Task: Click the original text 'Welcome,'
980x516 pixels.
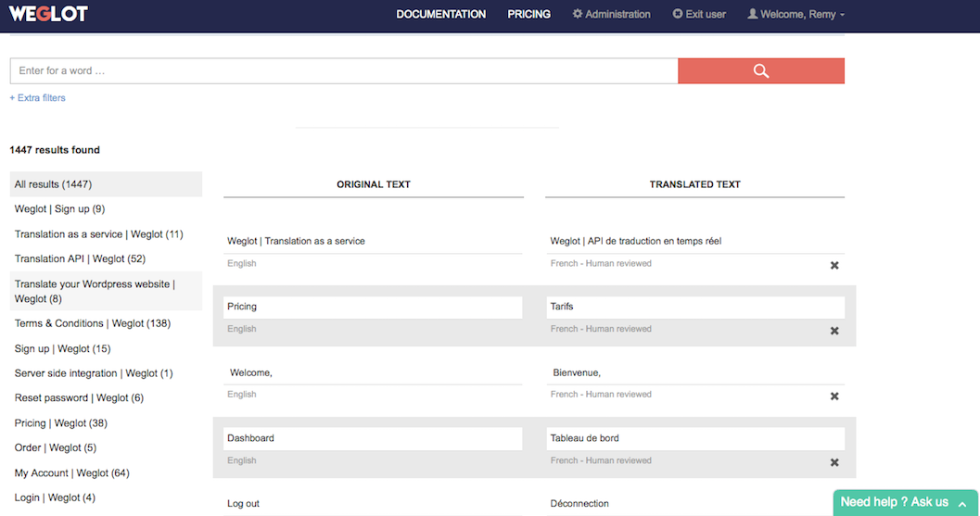Action: point(250,373)
